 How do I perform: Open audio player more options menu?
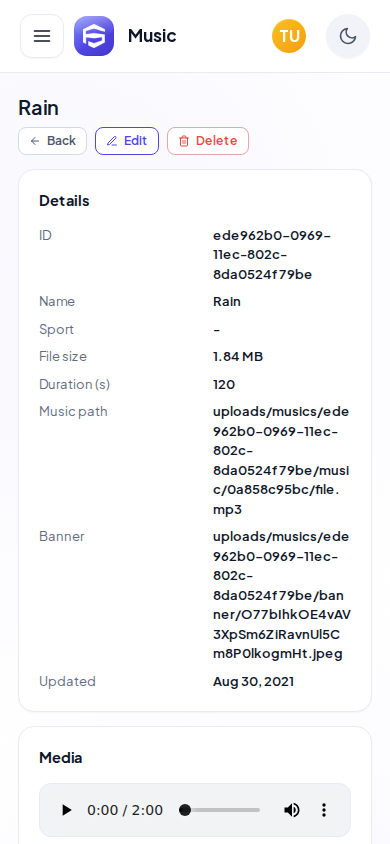[x=324, y=810]
